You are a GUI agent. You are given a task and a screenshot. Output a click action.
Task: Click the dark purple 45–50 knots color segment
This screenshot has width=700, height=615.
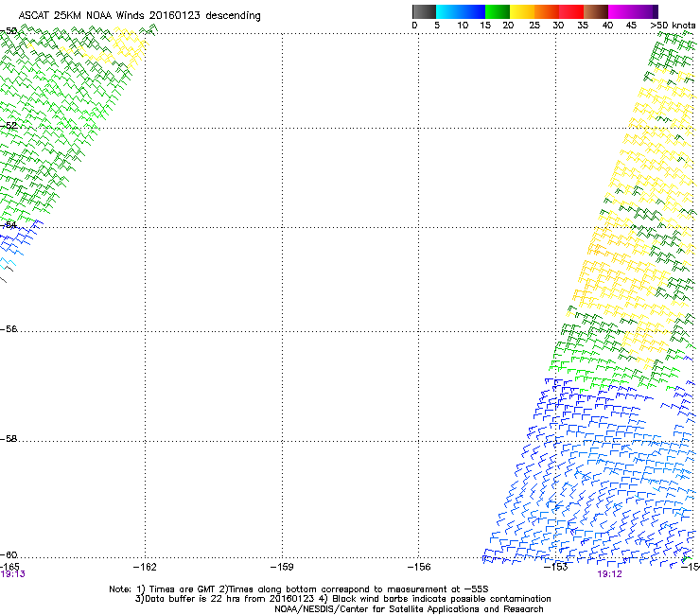[x=645, y=11]
